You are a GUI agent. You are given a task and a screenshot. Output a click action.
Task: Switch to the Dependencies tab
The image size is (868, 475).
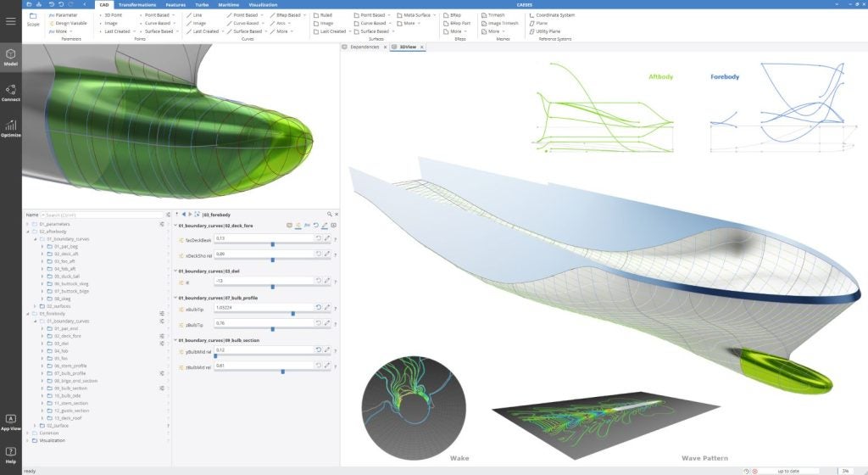[x=364, y=47]
